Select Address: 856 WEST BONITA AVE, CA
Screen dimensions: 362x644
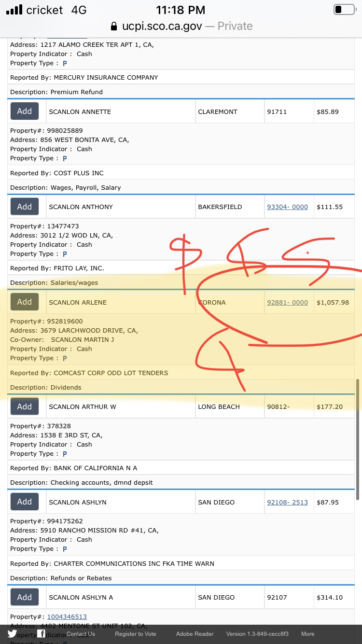click(x=70, y=140)
